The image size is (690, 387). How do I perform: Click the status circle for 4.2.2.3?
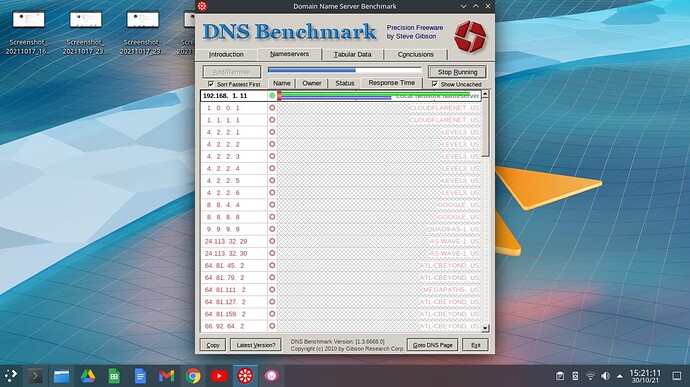(272, 156)
